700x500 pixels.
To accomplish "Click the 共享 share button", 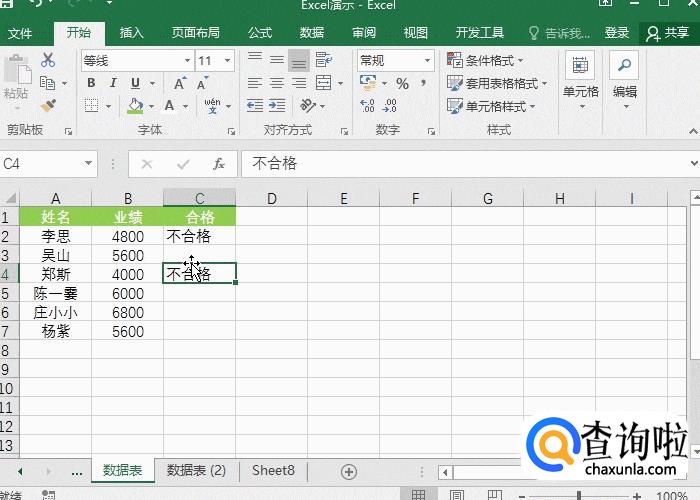I will (668, 33).
